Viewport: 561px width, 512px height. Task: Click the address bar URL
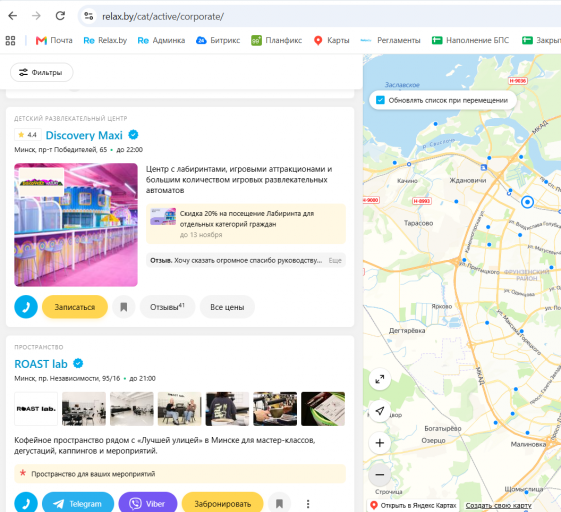pos(163,16)
